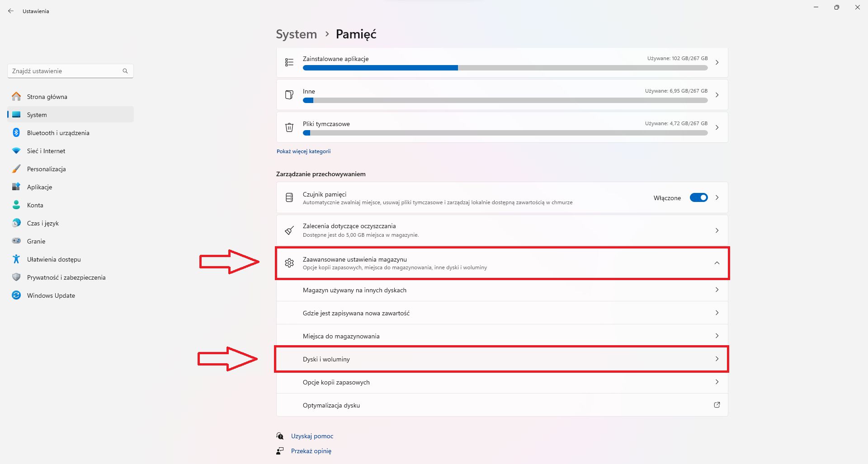The image size is (868, 464).
Task: Click System in the breadcrumb header
Action: coord(296,34)
